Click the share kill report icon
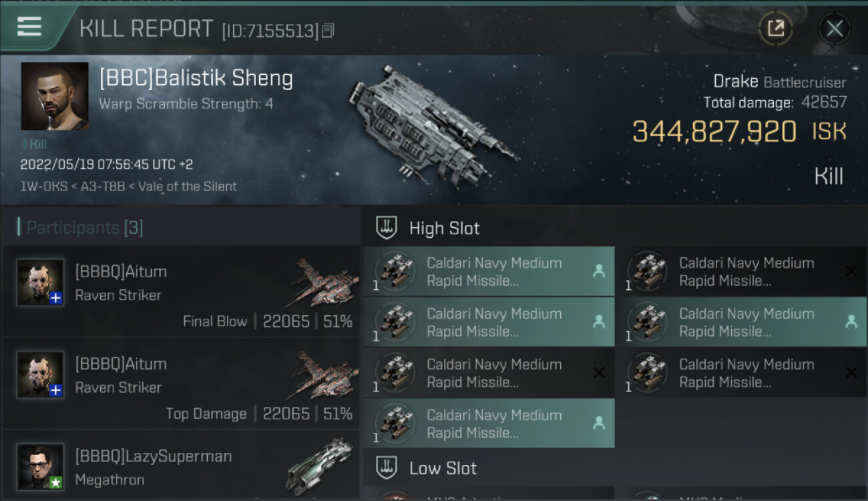This screenshot has height=501, width=868. (775, 28)
